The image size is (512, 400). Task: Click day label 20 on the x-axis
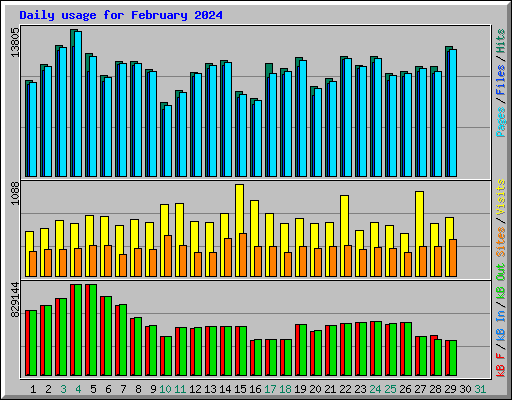click(315, 389)
